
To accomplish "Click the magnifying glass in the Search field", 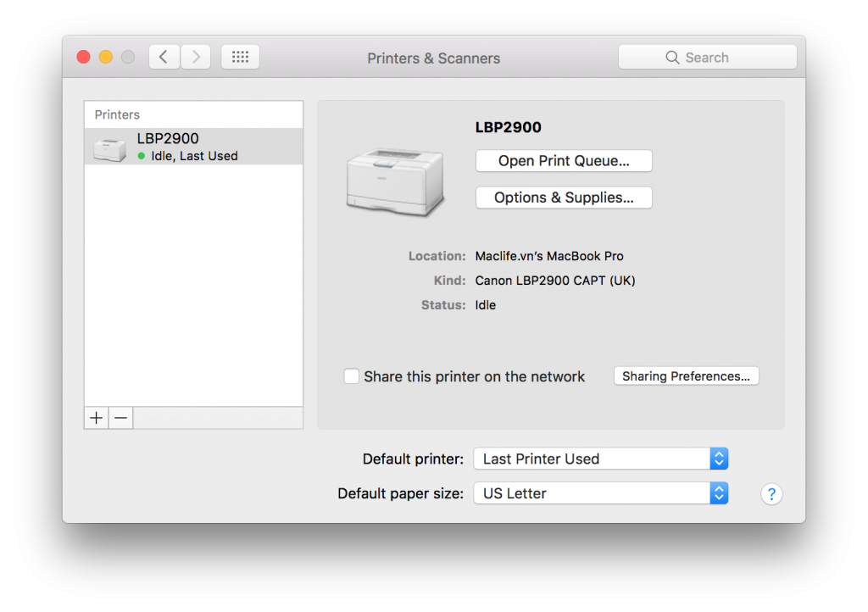I will [x=674, y=57].
